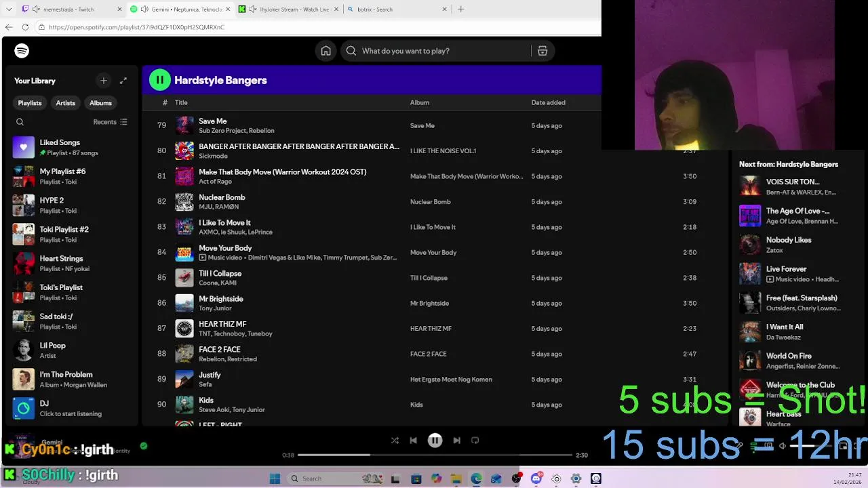
Task: Open Liked Songs playlist
Action: tap(71, 147)
